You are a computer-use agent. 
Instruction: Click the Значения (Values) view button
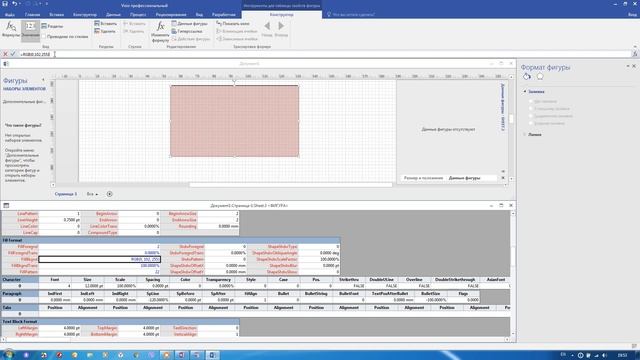[x=31, y=30]
